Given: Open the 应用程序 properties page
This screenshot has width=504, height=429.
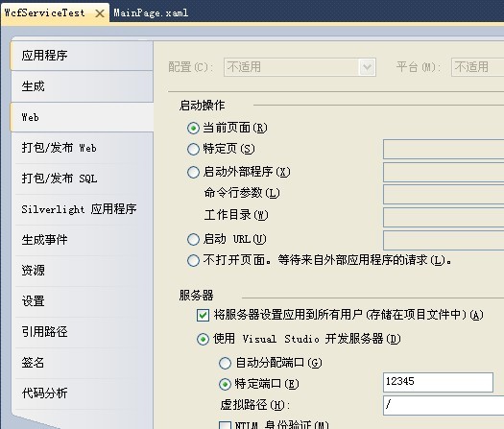Looking at the screenshot, I should [x=82, y=56].
